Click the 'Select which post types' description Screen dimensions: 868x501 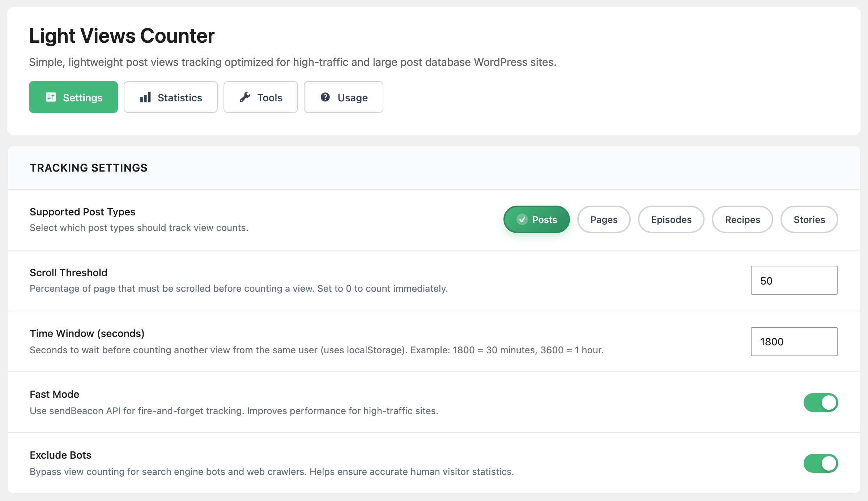[139, 228]
